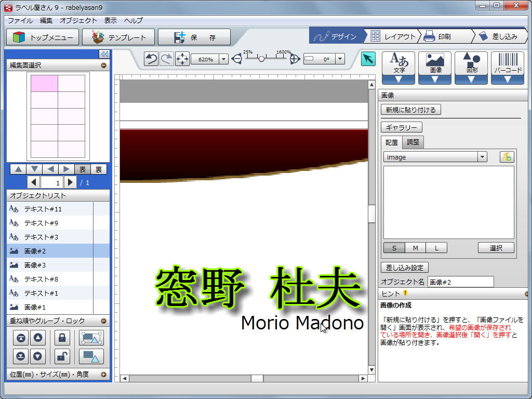Expand 位置・サイズ・角度 panel
532x399 pixels.
pos(104,375)
